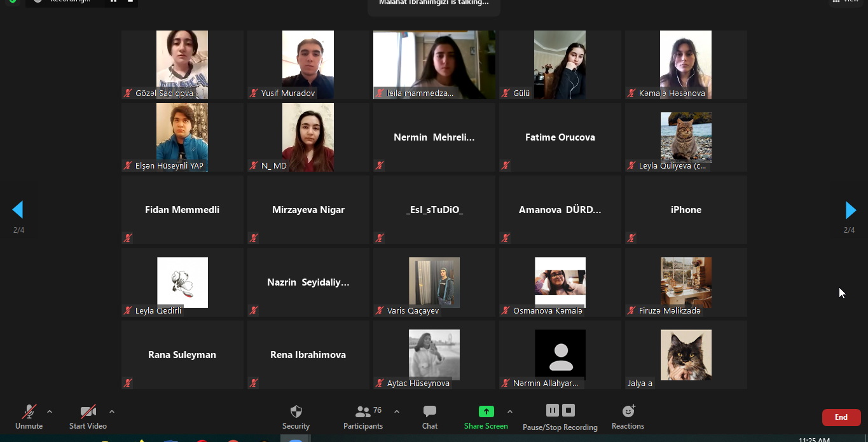Click Osmanova Kəmalə's profile photo
Screen dimensions: 868x442
[560, 282]
